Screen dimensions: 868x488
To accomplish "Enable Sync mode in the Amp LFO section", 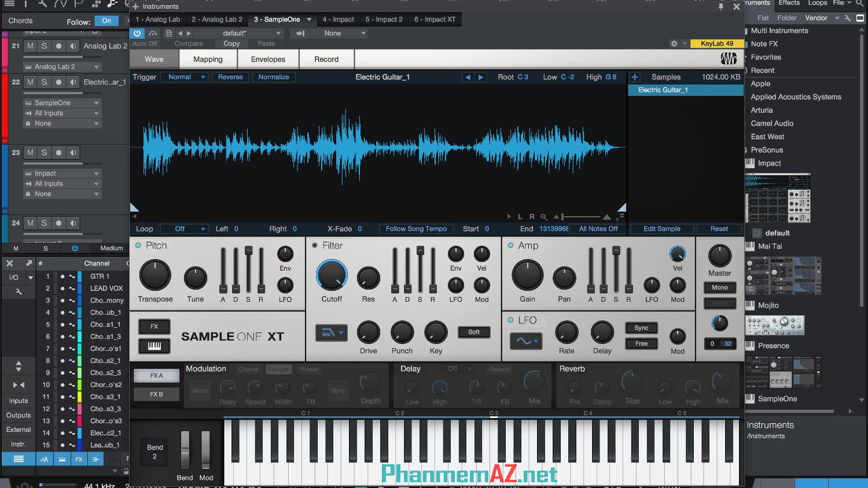I will (x=641, y=327).
